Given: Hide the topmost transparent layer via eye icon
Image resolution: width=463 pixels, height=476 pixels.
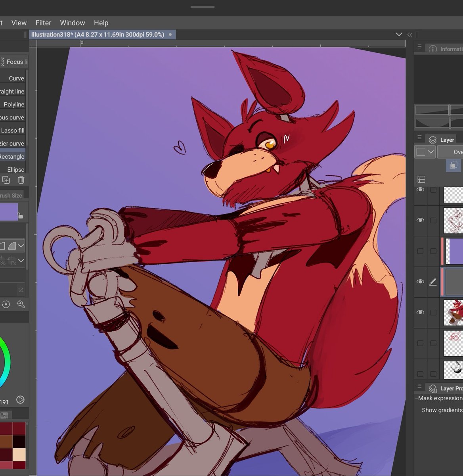Looking at the screenshot, I should pos(420,190).
